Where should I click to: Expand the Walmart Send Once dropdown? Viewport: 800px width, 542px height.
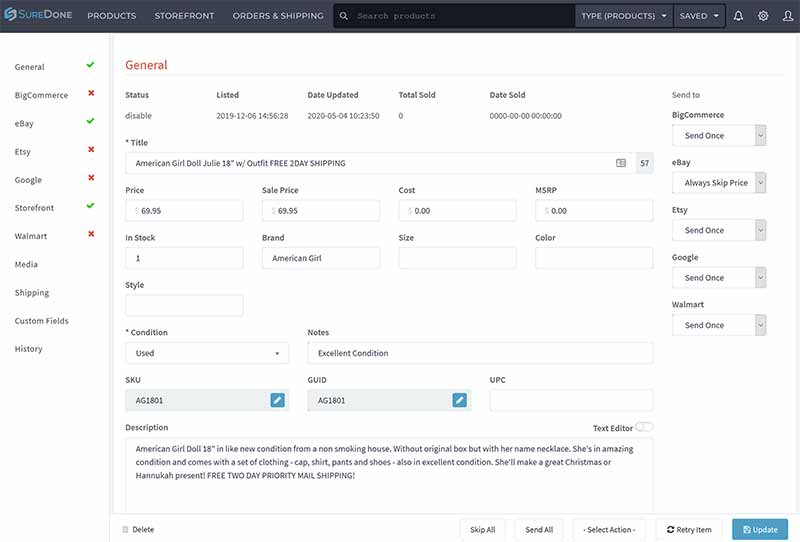pos(719,325)
